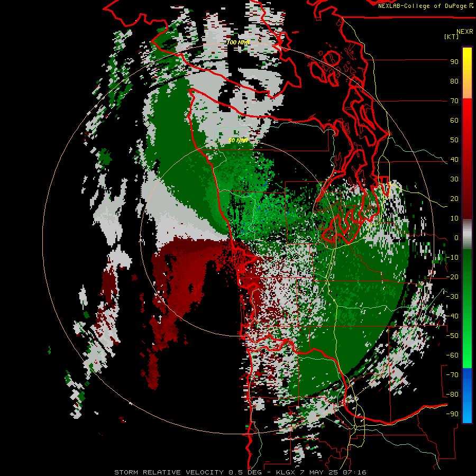Click the 50 NMI range ring label
Viewport: 476px width, 476px height.
238,140
